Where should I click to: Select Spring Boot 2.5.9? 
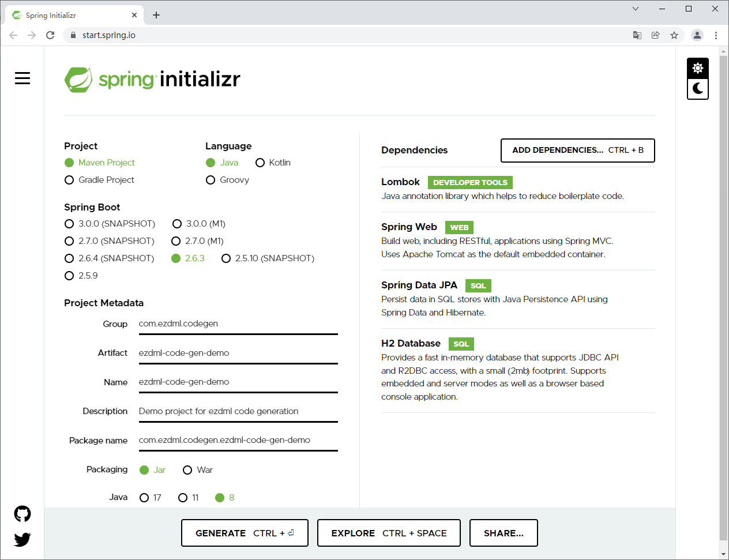tap(81, 276)
